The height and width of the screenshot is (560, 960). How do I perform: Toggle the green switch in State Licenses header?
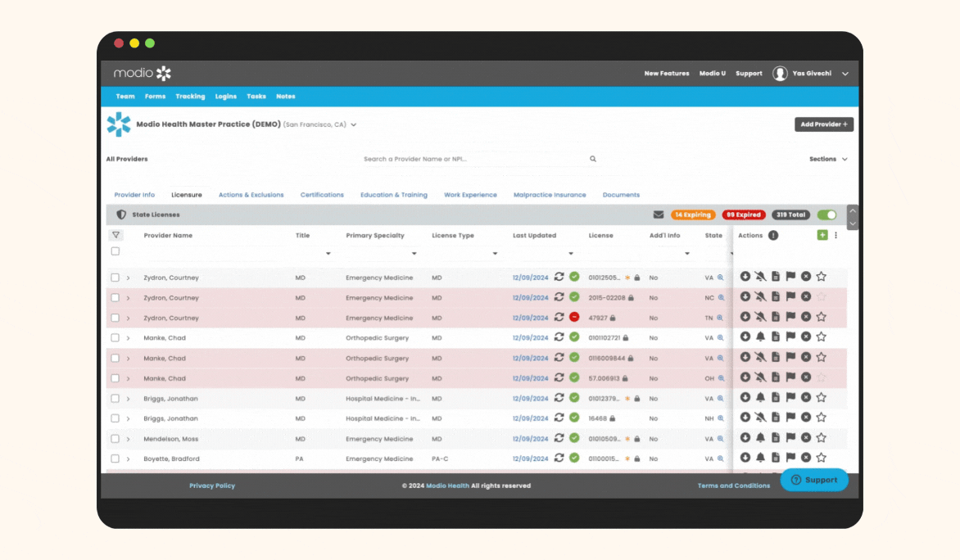(827, 215)
